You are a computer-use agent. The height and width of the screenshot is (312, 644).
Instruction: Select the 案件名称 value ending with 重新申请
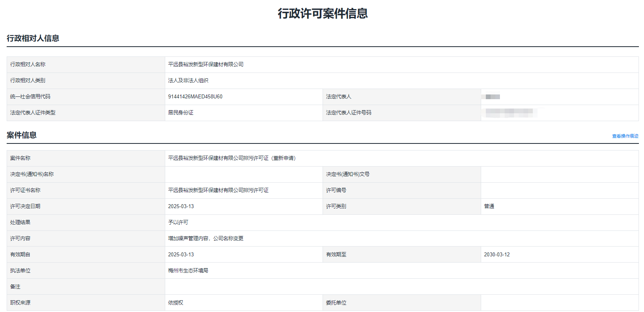[232, 158]
